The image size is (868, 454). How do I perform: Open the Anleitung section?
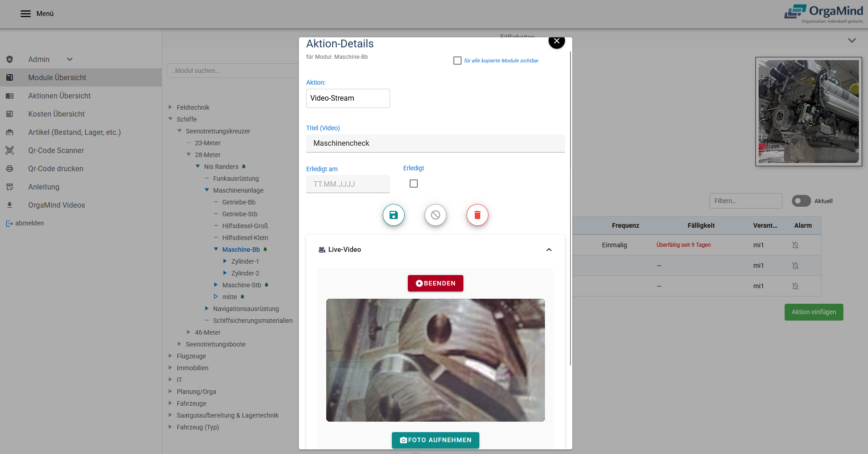[x=44, y=187]
